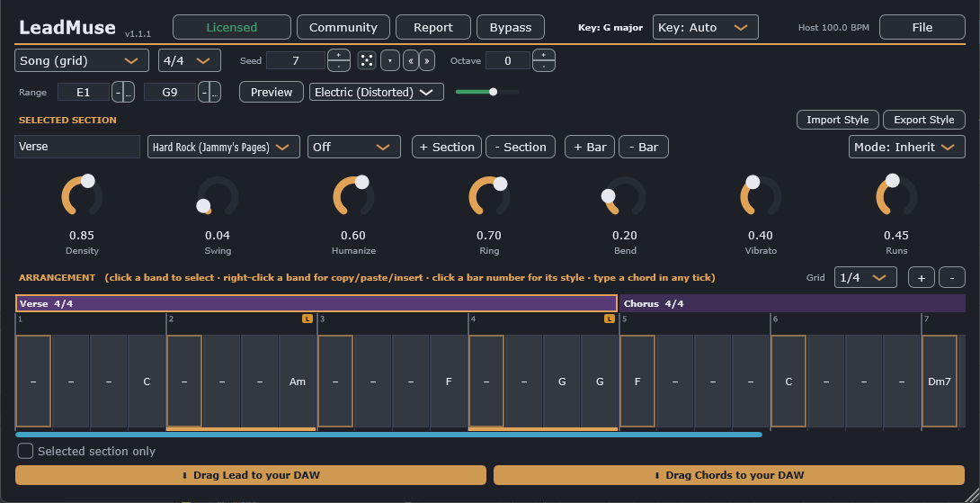
Task: Click the Octave value field showing 0
Action: click(x=508, y=60)
